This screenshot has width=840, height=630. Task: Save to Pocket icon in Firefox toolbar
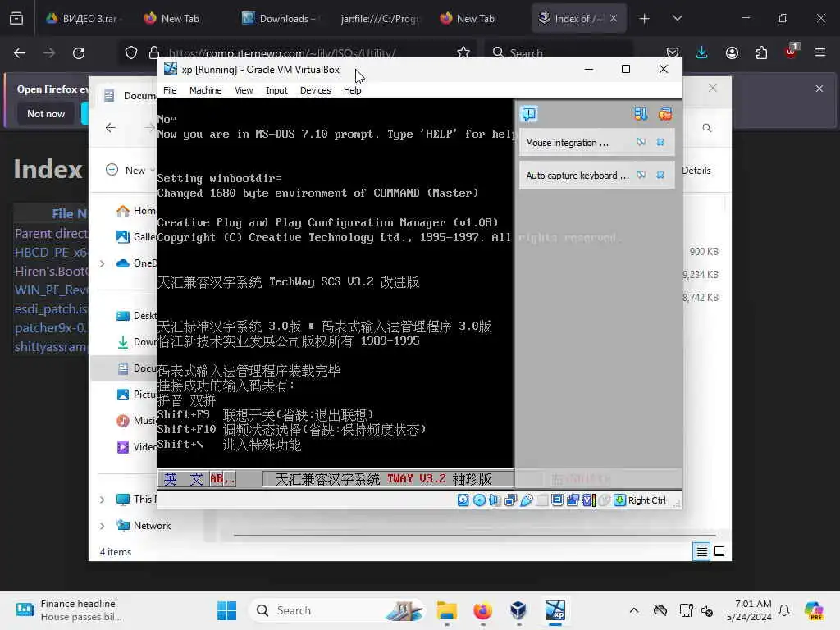click(x=673, y=52)
